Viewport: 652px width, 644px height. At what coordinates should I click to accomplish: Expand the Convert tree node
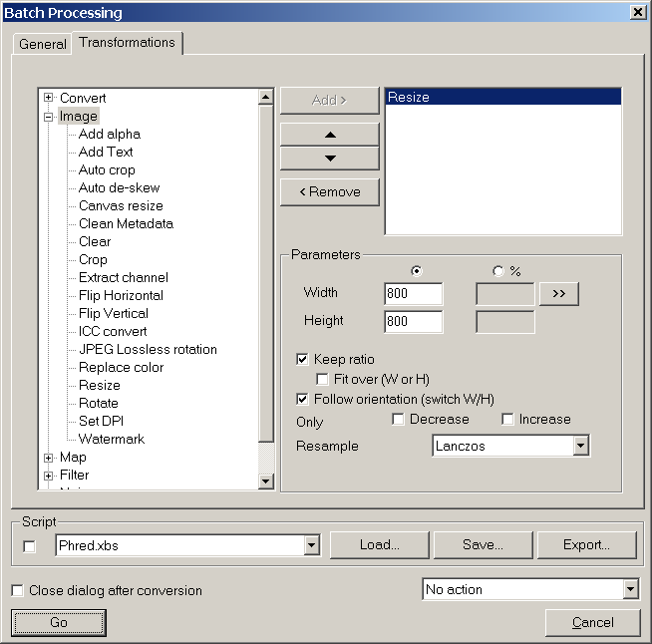(49, 98)
